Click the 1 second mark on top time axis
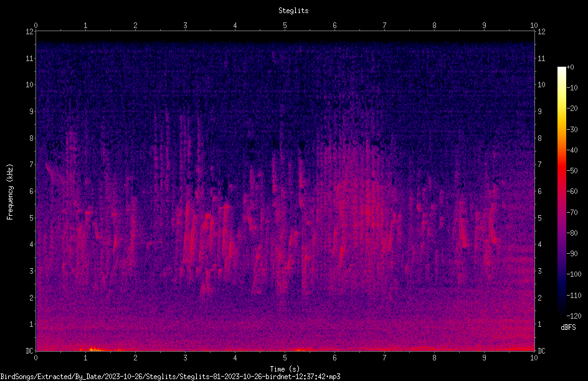Image resolution: width=588 pixels, height=381 pixels. [85, 26]
